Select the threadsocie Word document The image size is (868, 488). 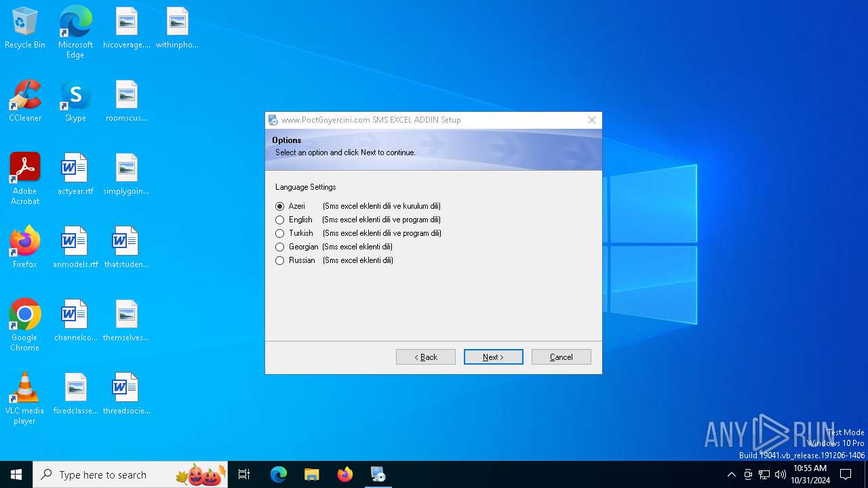[x=127, y=394]
